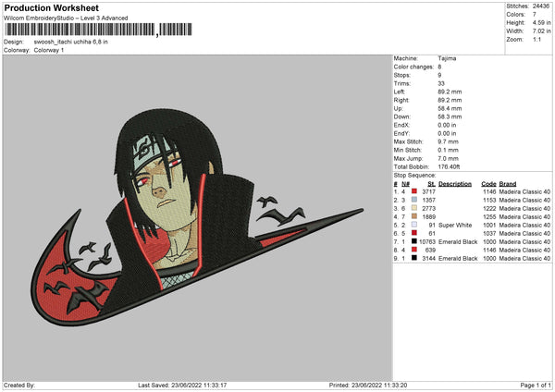Click the Description column header
555x392 pixels.
[x=455, y=184]
